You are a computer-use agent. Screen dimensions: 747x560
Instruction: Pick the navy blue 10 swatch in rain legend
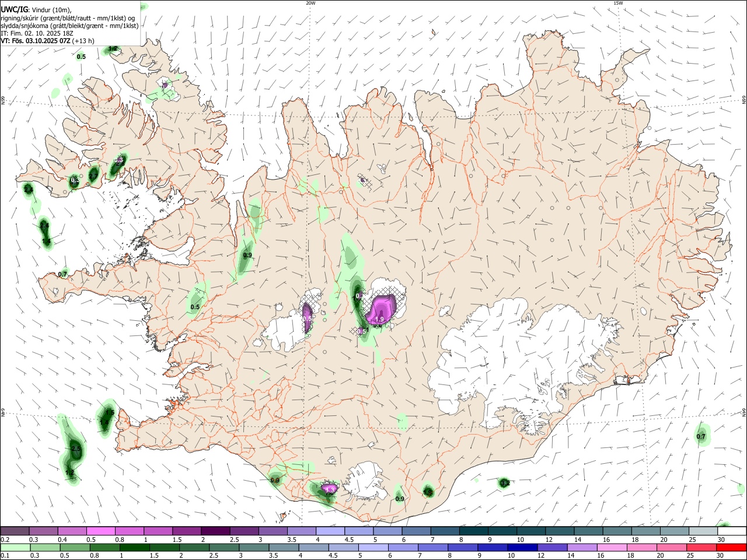(x=522, y=547)
